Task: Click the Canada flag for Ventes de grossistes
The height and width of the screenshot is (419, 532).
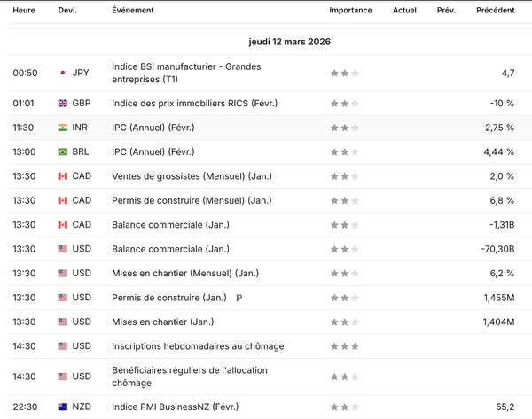Action: point(62,176)
